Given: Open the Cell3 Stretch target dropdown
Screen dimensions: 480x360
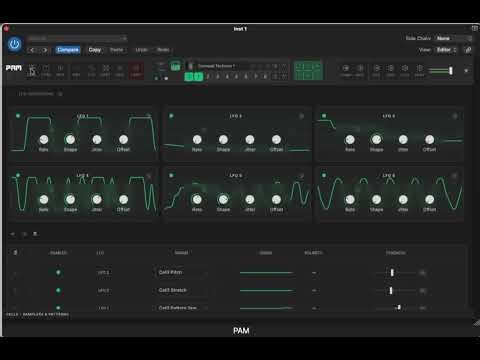Looking at the screenshot, I should click(x=182, y=290).
